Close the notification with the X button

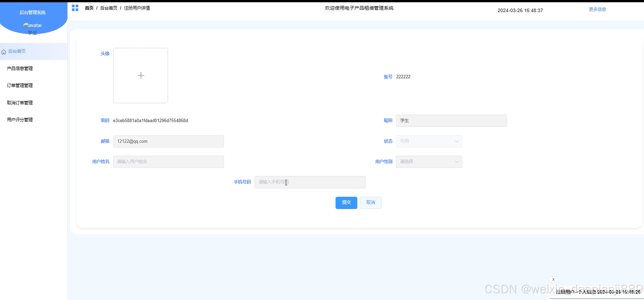[553, 279]
